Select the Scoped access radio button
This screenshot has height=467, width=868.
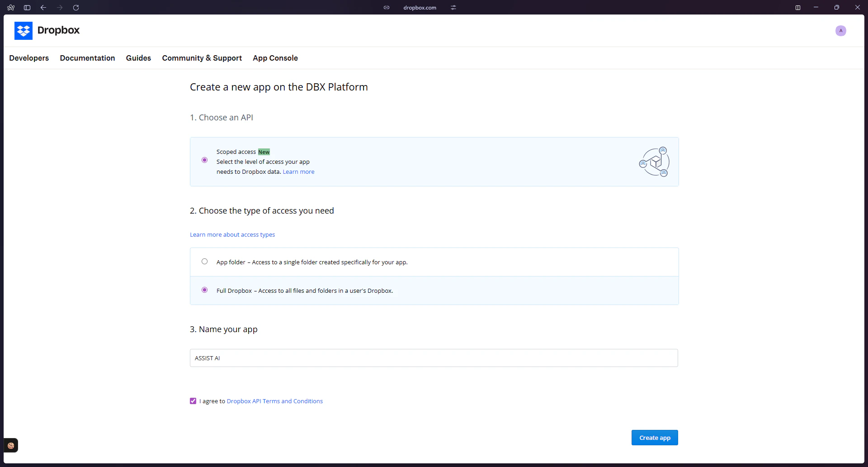(205, 160)
